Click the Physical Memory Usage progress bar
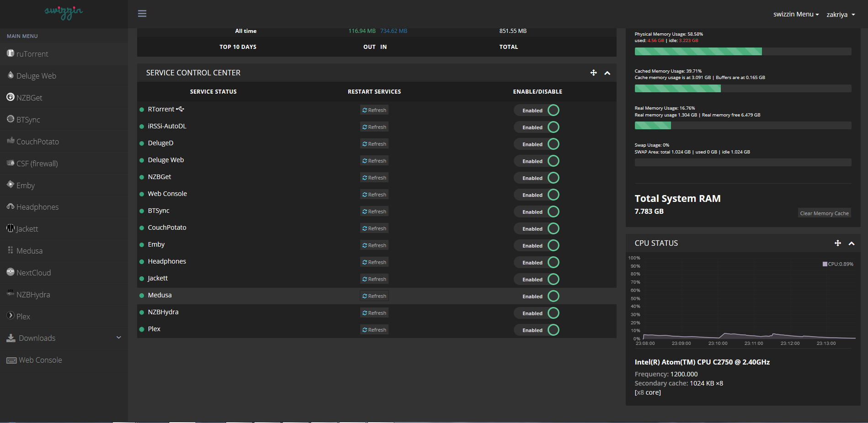Screen dimensions: 868x423 pos(743,52)
